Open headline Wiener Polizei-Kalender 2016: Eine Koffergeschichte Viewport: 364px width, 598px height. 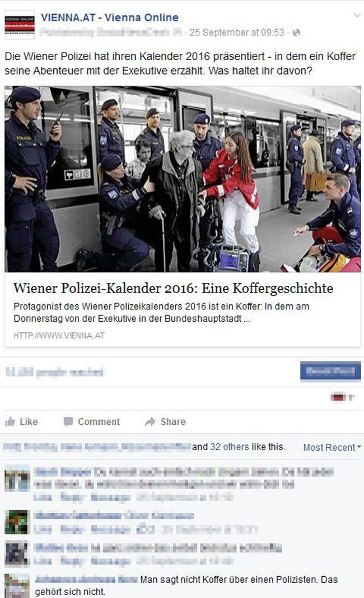[x=174, y=288]
